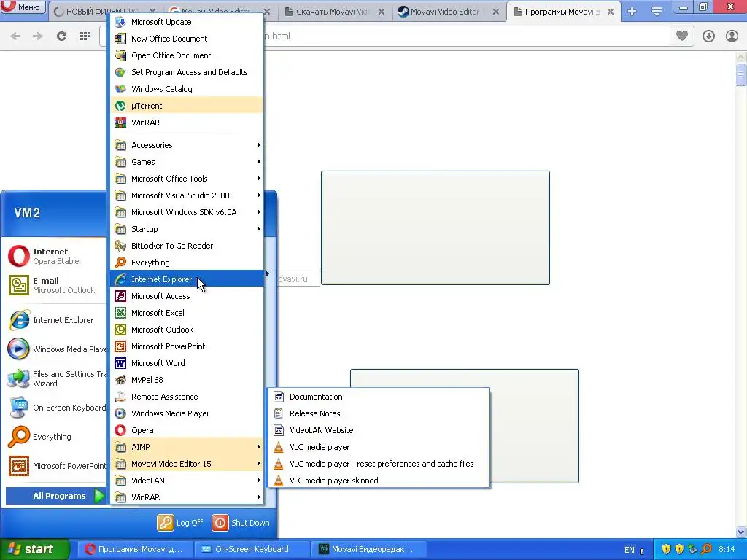Open pinned Internet Opera Stable shortcut
The height and width of the screenshot is (560, 747).
click(x=55, y=256)
